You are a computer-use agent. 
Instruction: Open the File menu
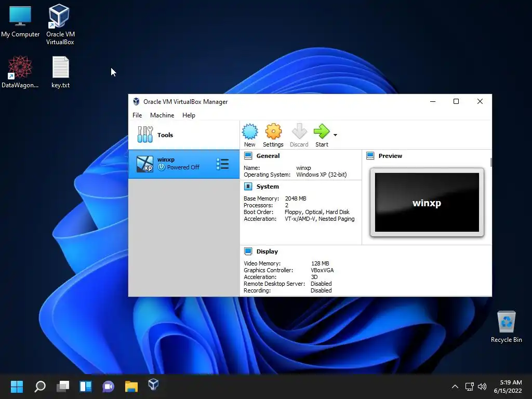click(x=137, y=115)
